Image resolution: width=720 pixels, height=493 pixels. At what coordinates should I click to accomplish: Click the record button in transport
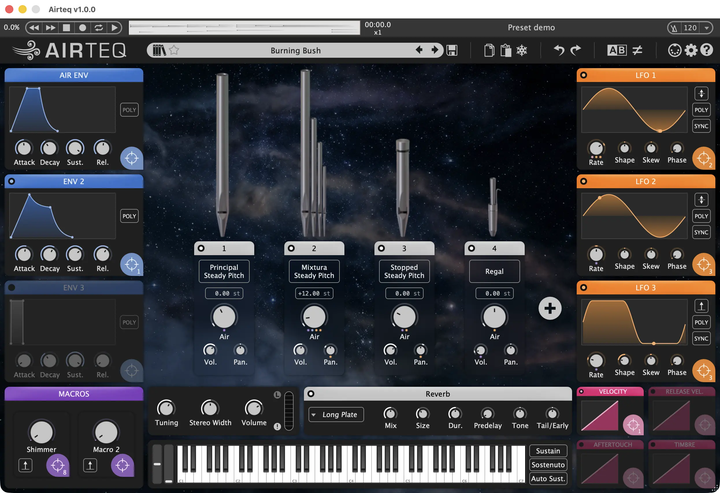click(x=82, y=28)
